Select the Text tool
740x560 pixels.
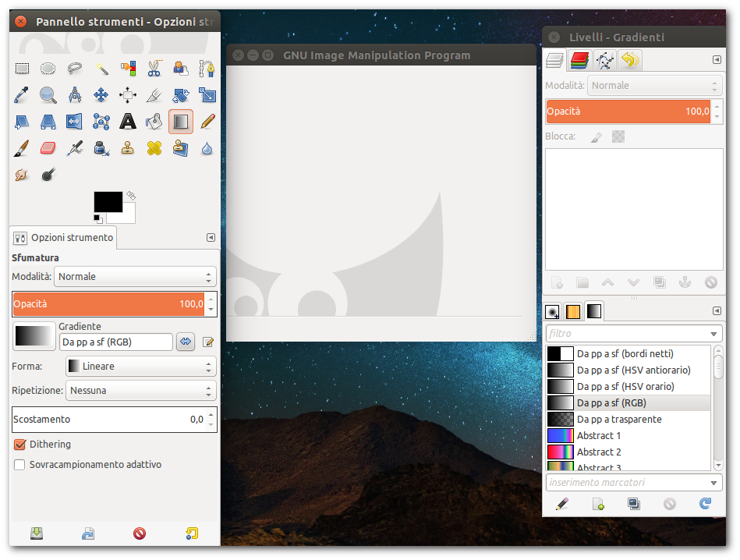point(128,121)
